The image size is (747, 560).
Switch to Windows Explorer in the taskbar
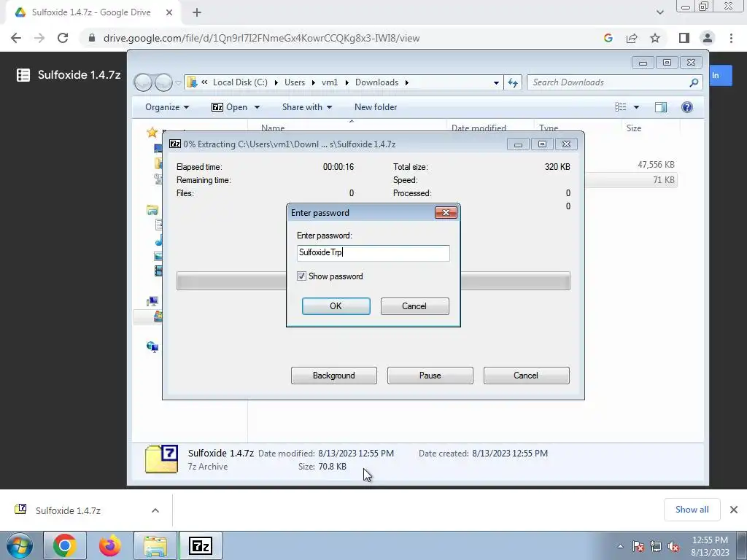[155, 545]
